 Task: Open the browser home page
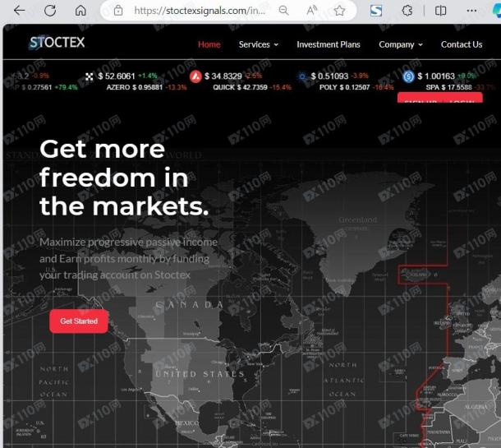80,11
